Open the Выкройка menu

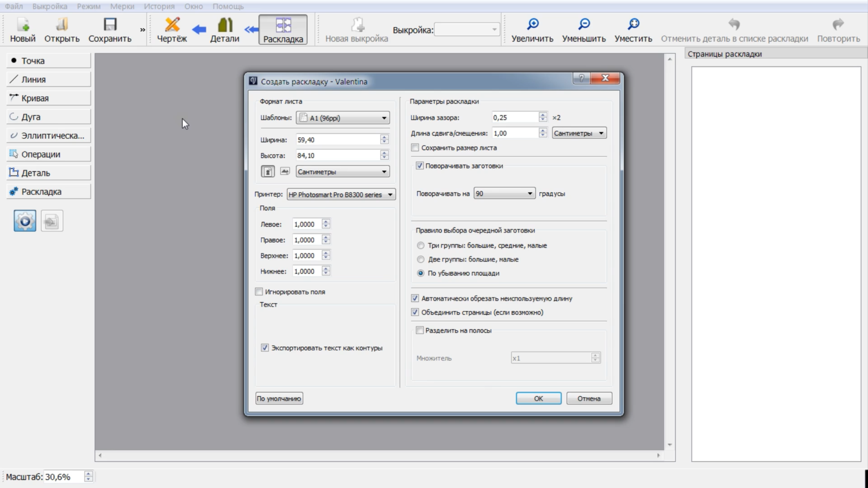(x=50, y=6)
